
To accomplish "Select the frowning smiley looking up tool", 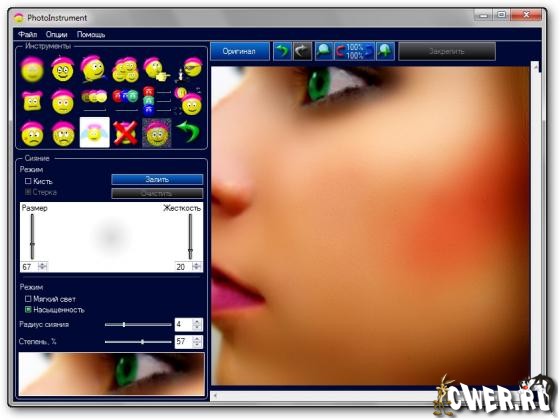I will (63, 134).
